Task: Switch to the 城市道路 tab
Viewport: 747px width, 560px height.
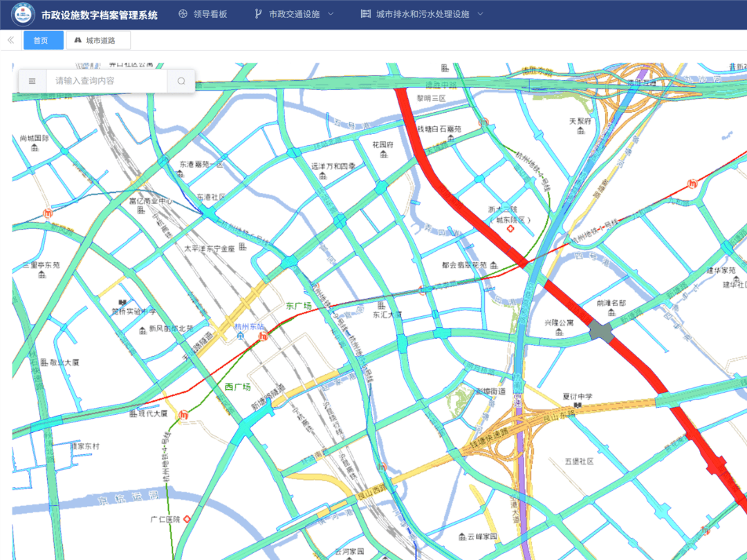Action: pyautogui.click(x=98, y=40)
